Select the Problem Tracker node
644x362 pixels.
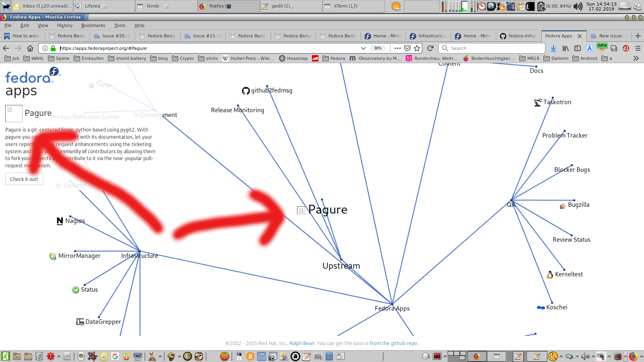565,136
